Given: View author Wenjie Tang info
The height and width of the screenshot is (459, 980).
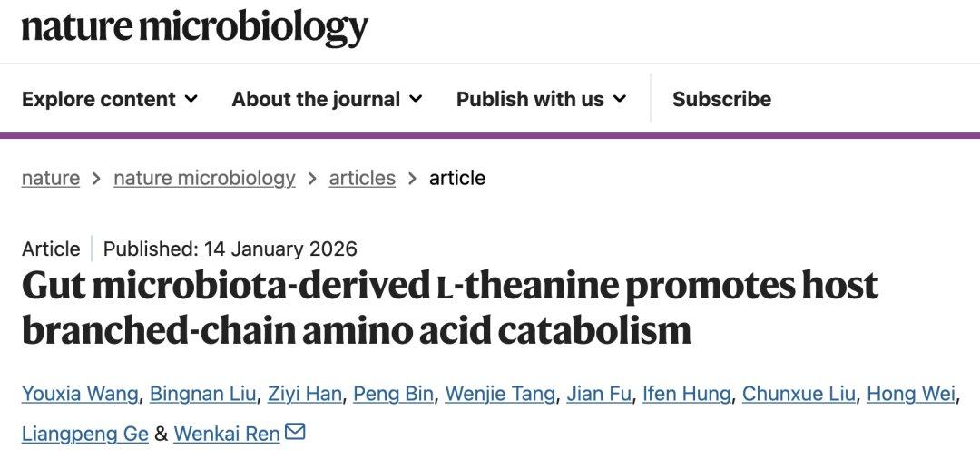Looking at the screenshot, I should pyautogui.click(x=500, y=394).
